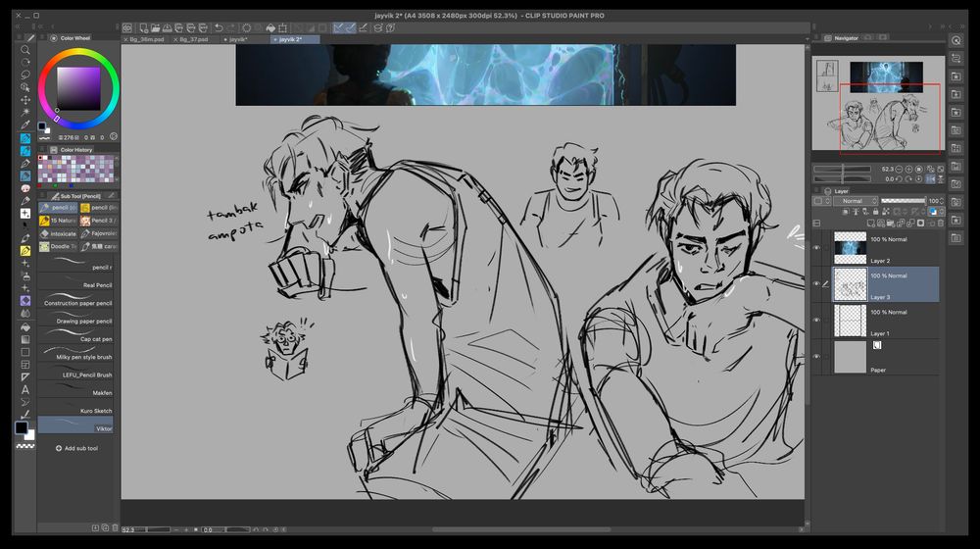
Task: Toggle Snap to Special Ruler in command bar
Action: (350, 27)
